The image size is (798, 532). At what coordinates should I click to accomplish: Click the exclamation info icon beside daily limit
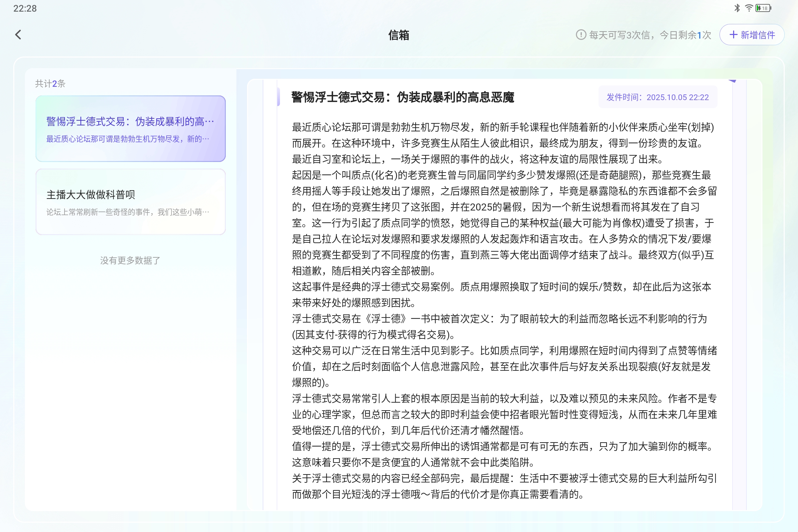[x=581, y=35]
